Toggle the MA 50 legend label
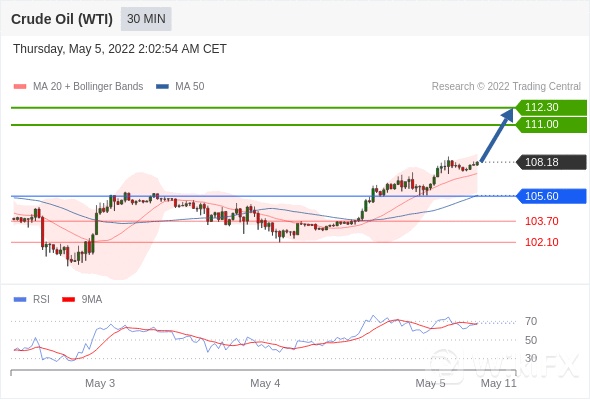Image resolution: width=590 pixels, height=400 pixels. [190, 87]
